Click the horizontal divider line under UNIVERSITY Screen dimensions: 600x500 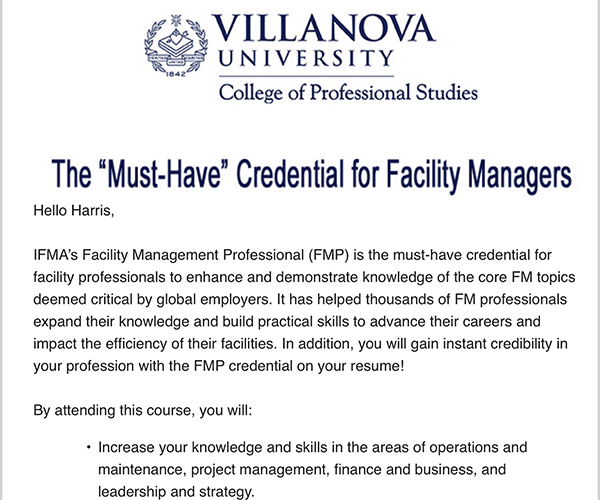[x=306, y=76]
